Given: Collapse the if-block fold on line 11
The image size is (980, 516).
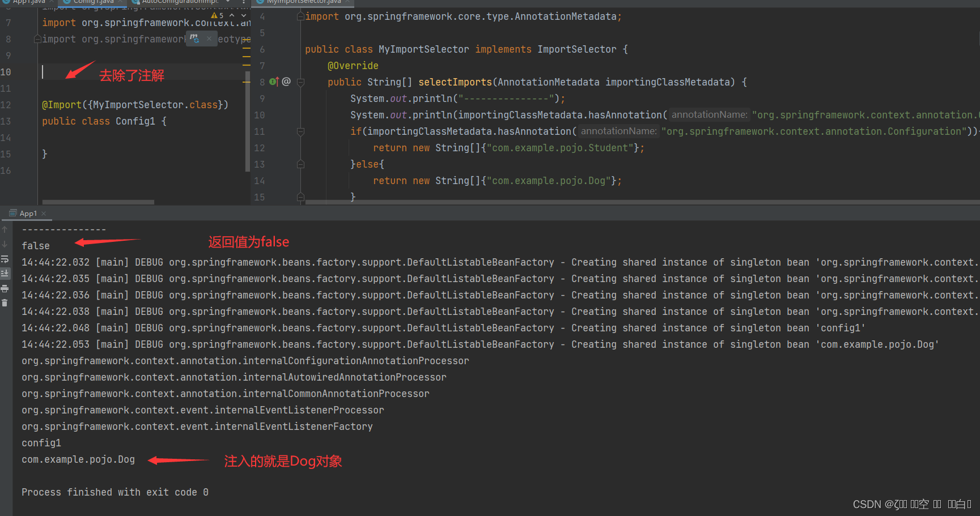Looking at the screenshot, I should (x=300, y=131).
